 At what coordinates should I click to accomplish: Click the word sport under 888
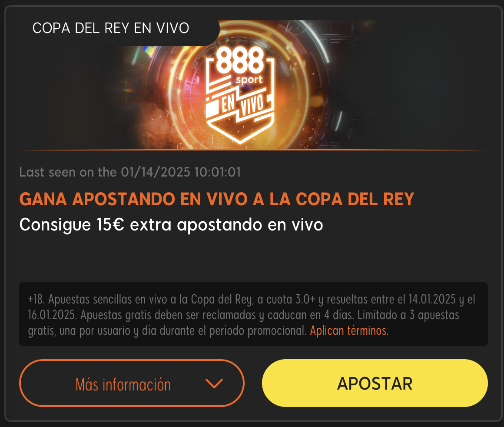pyautogui.click(x=249, y=80)
